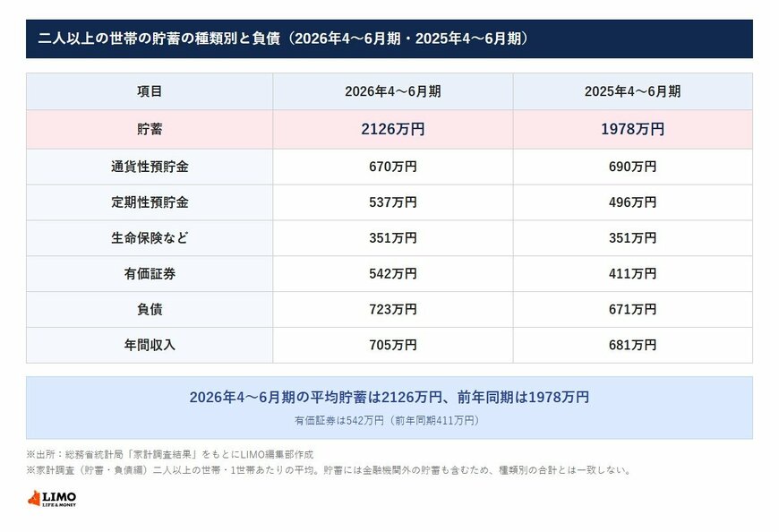Image resolution: width=779 pixels, height=532 pixels.
Task: Click the source note ※出所：総務省統計局
Action: tap(170, 454)
